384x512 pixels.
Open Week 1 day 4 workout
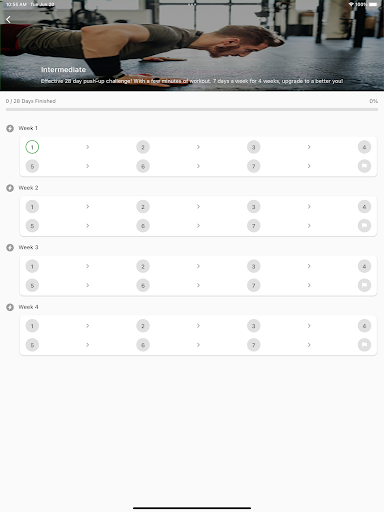[x=364, y=147]
